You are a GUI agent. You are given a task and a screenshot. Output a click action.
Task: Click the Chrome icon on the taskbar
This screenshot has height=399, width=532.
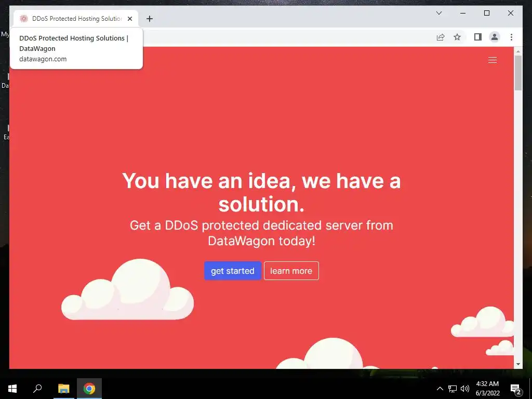pyautogui.click(x=89, y=389)
